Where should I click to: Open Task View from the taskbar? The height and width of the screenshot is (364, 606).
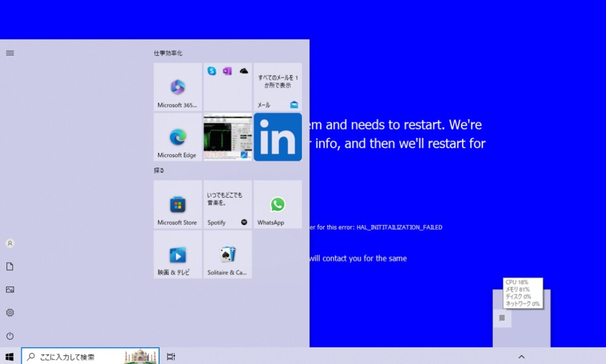171,356
